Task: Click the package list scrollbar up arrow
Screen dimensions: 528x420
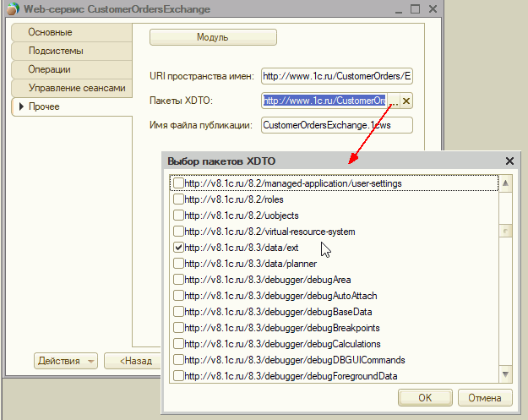Action: pyautogui.click(x=505, y=183)
